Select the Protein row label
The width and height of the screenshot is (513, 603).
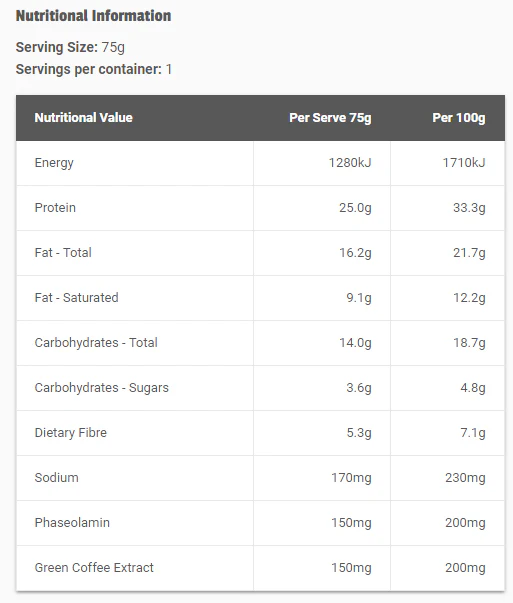[55, 208]
